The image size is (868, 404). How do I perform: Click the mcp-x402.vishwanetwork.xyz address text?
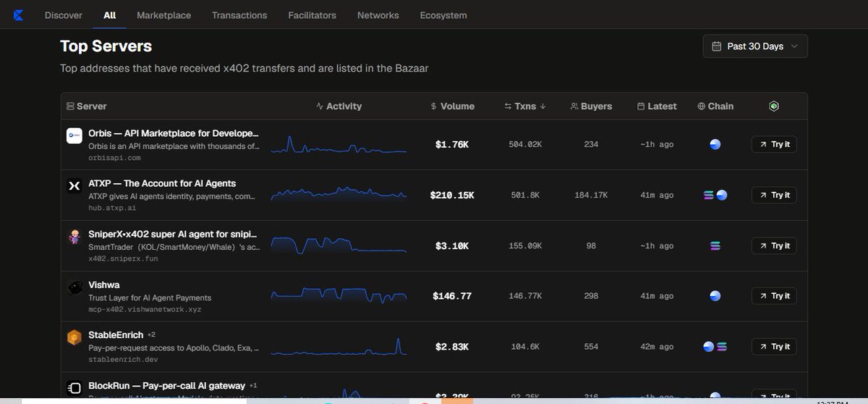145,309
